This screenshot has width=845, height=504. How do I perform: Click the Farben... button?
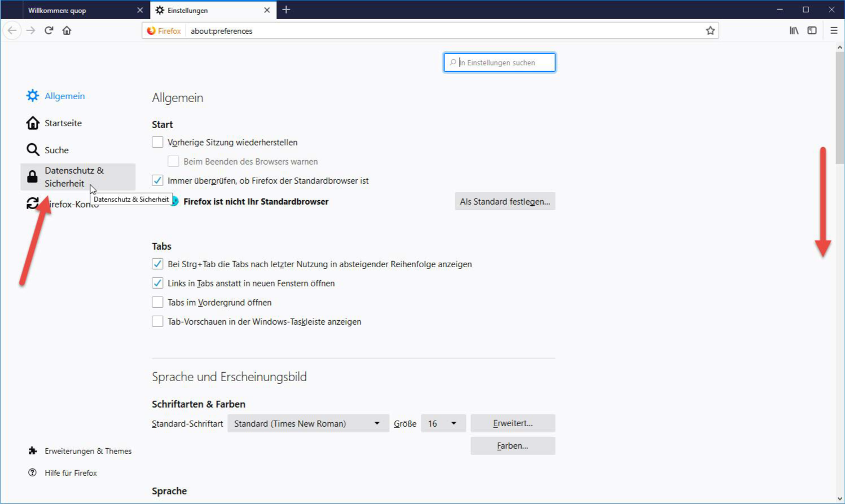(x=513, y=446)
